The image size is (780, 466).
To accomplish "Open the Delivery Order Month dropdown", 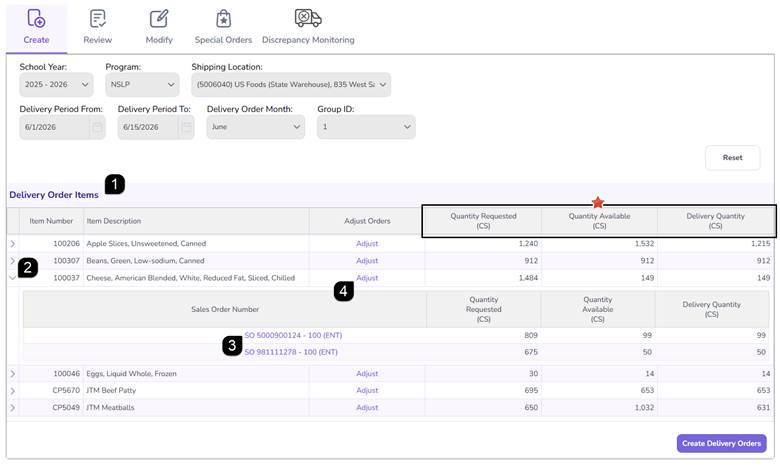I will 256,127.
